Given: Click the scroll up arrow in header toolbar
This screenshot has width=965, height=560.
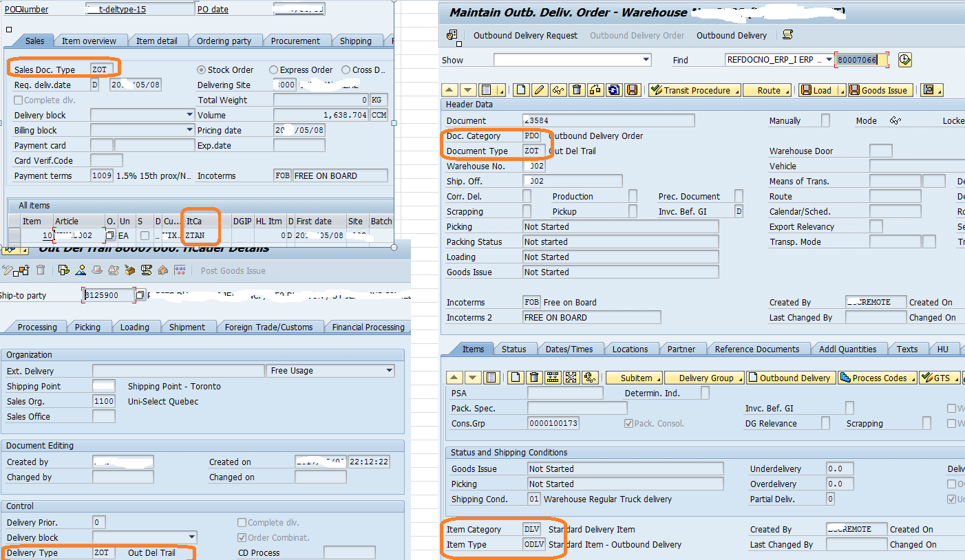Looking at the screenshot, I should pyautogui.click(x=449, y=90).
